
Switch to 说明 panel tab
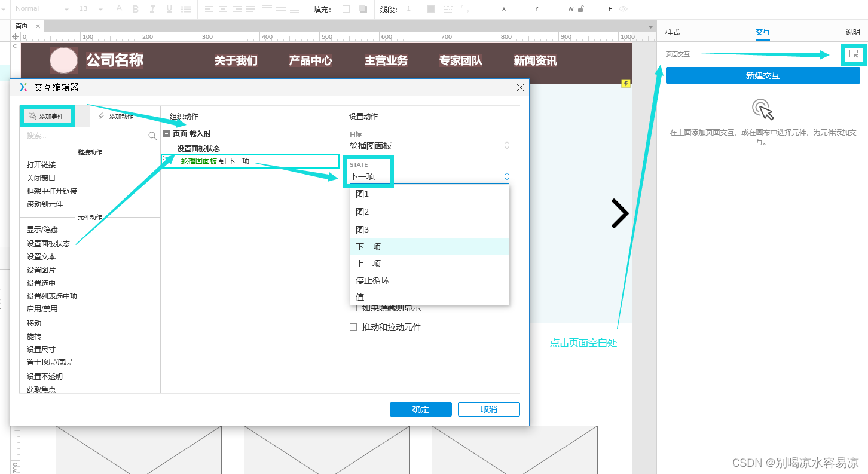point(852,32)
